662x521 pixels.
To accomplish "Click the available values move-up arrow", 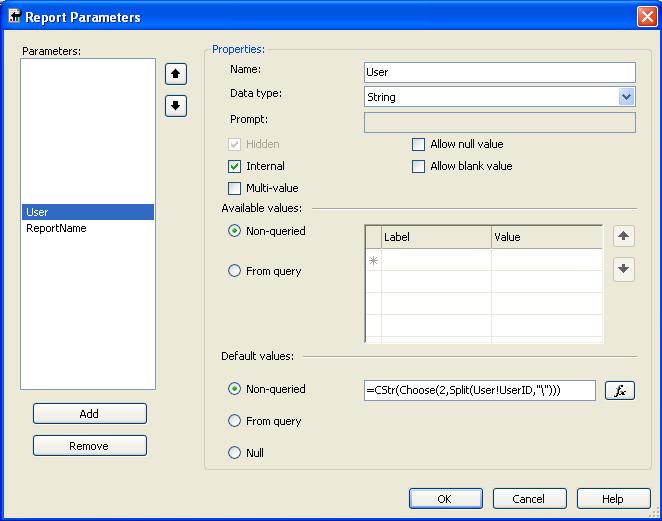I will tap(624, 237).
